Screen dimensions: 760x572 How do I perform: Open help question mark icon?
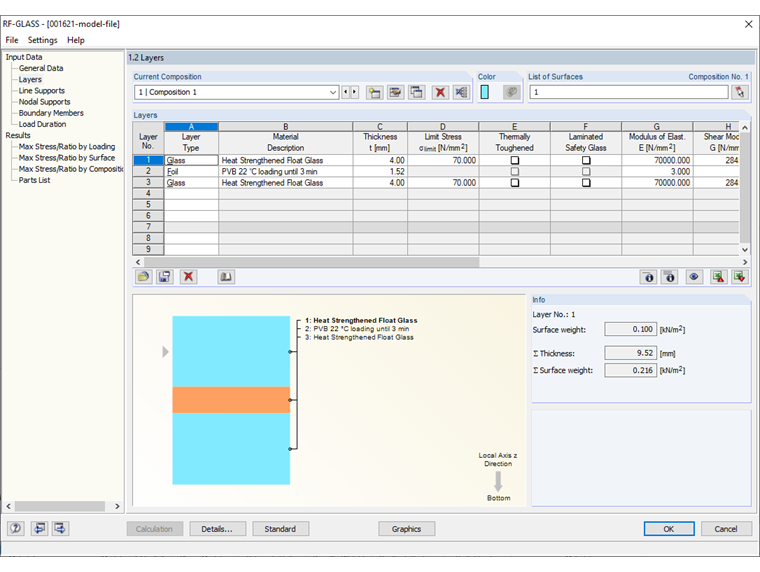(x=16, y=528)
